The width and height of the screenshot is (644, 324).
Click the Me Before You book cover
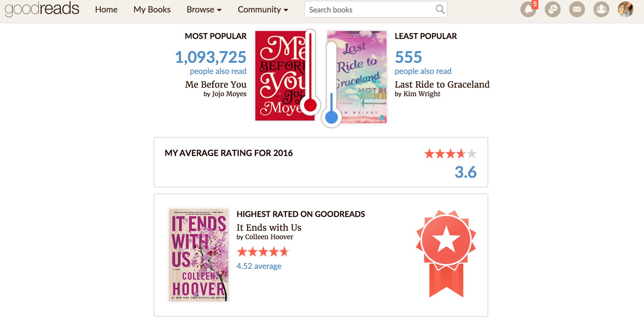coord(280,76)
